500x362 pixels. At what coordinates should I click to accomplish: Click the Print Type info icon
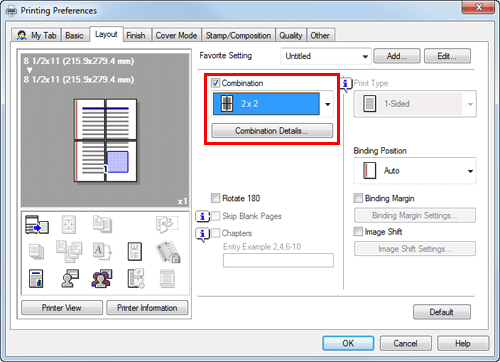click(346, 83)
